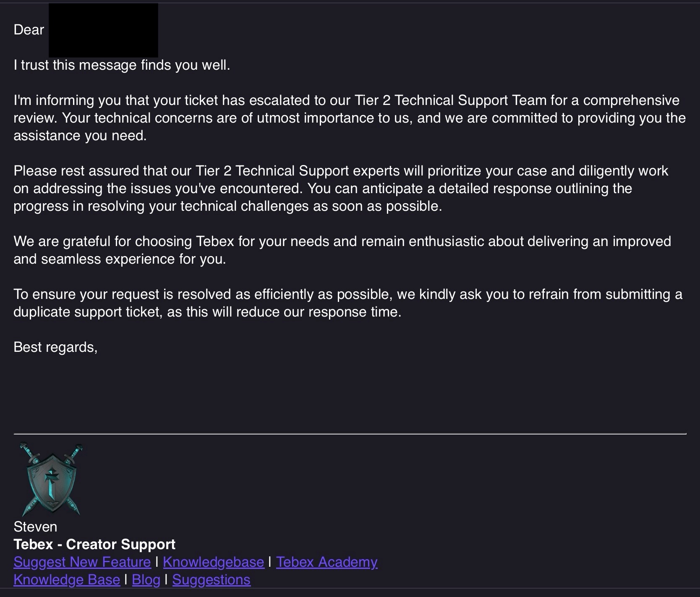Click the Tebex shield logo image
700x597 pixels.
[x=51, y=479]
